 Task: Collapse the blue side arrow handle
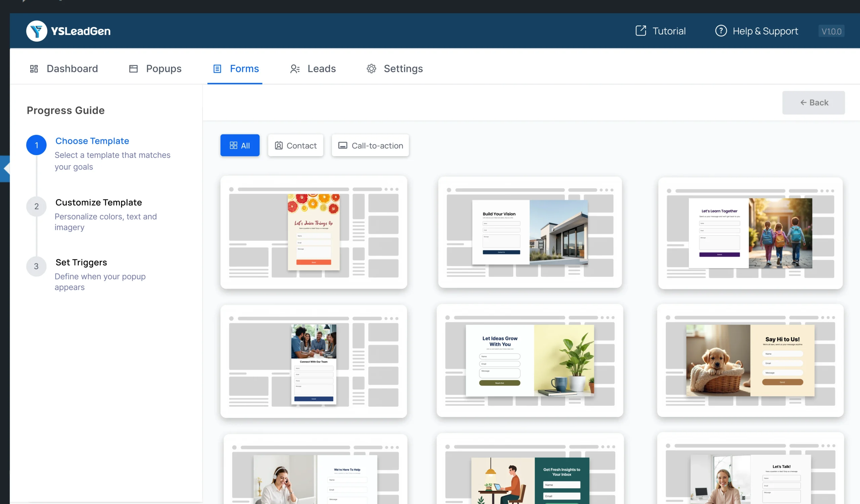coord(5,169)
